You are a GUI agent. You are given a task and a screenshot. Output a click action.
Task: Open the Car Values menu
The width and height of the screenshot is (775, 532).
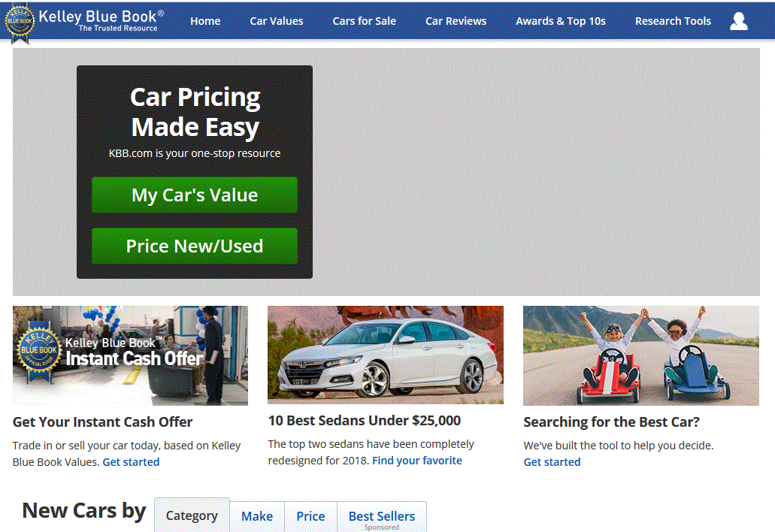277,21
